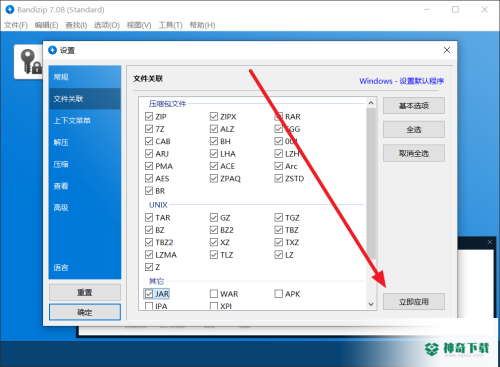Uncheck the TLZ checkbox
This screenshot has width=500, height=367.
[x=214, y=255]
